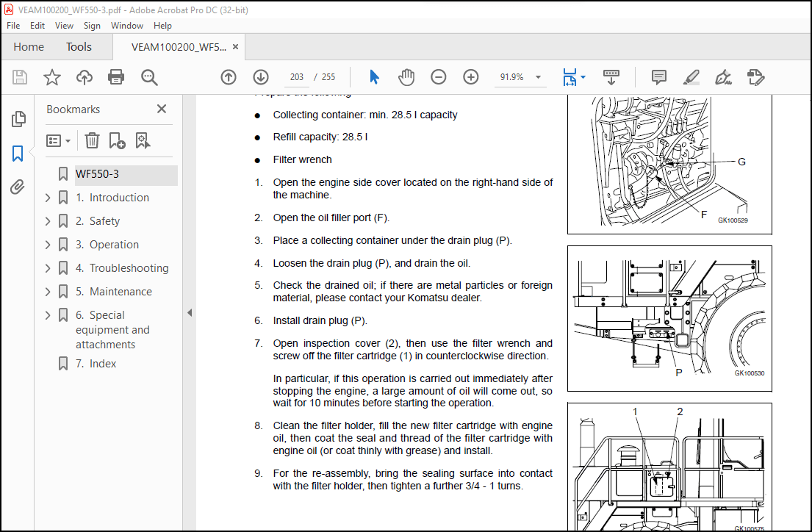Toggle the page thumbnails panel

coord(18,119)
